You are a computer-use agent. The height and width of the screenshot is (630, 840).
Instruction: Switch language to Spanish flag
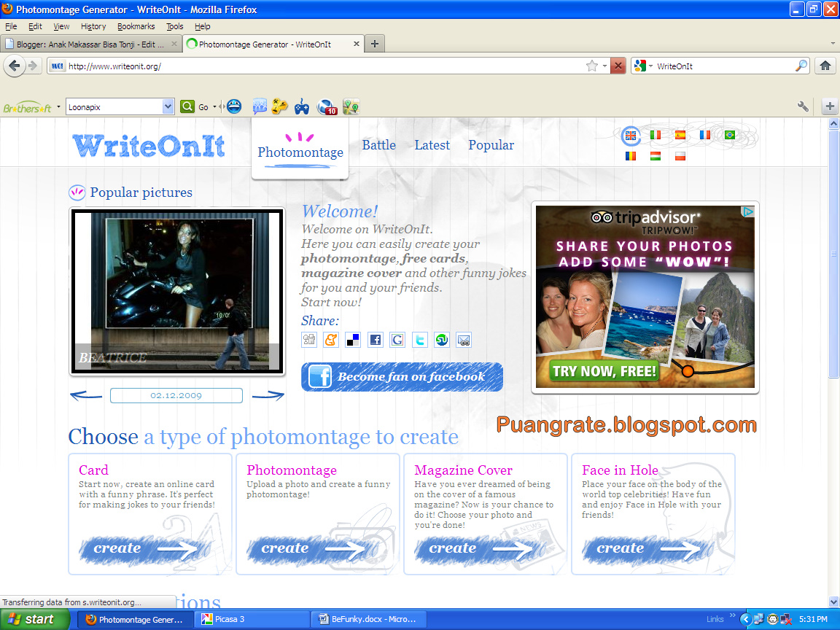pyautogui.click(x=680, y=135)
